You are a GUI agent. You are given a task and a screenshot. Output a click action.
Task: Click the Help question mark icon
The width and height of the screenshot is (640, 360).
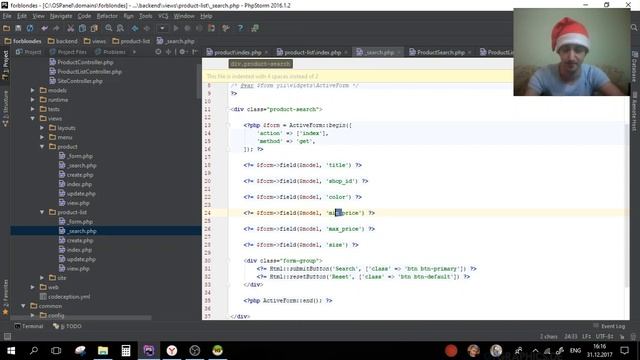(240, 28)
